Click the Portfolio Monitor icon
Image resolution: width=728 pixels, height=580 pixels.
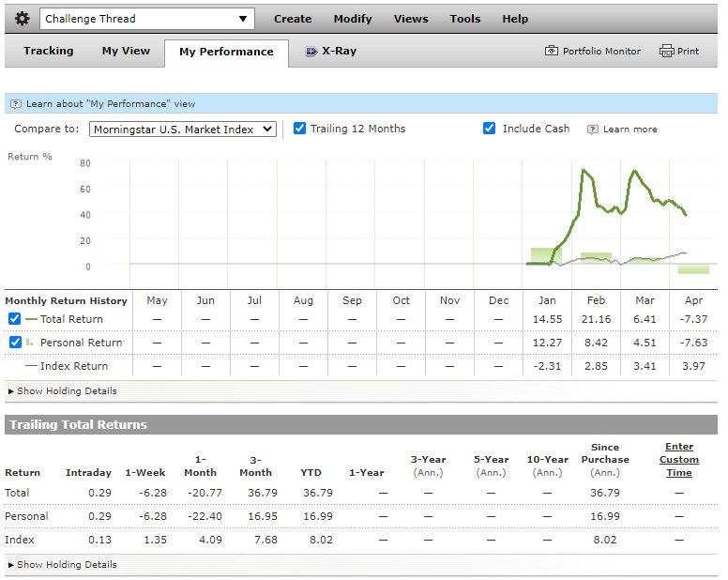coord(551,51)
